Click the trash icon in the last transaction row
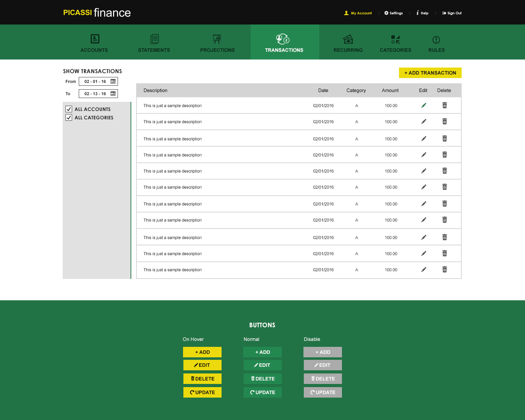Screen dimensions: 525x420 444,269
